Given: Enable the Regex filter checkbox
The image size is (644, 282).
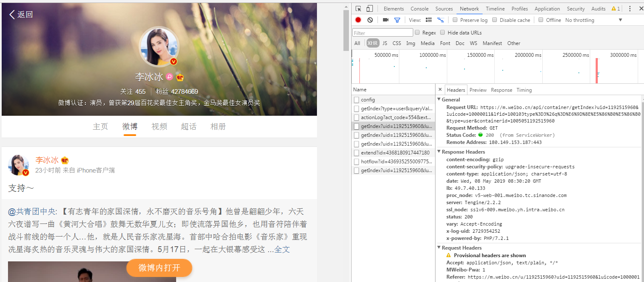Looking at the screenshot, I should (417, 32).
